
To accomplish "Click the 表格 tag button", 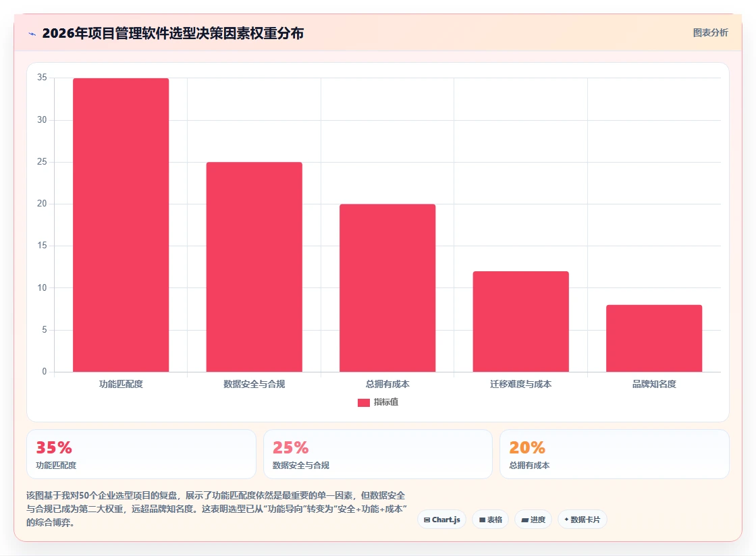I will [490, 520].
